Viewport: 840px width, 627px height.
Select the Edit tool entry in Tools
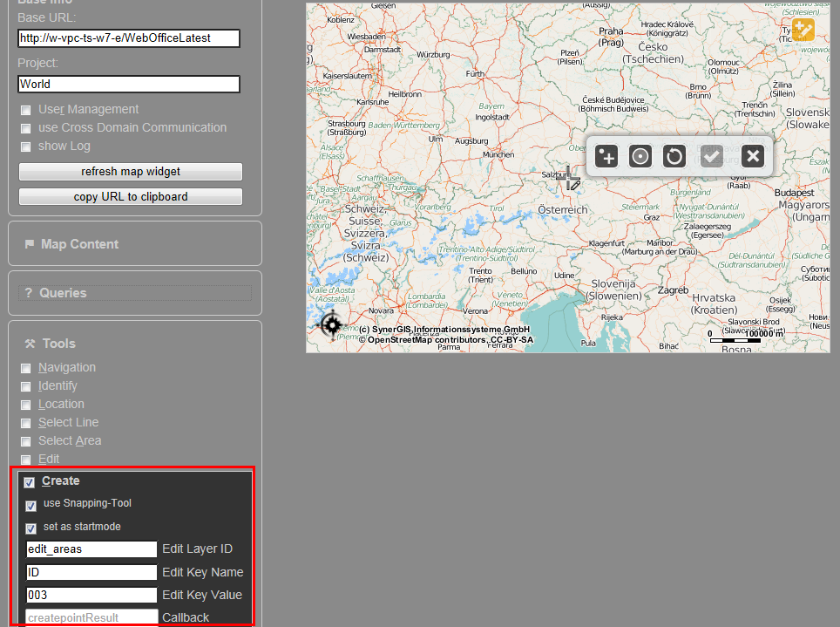[48, 459]
